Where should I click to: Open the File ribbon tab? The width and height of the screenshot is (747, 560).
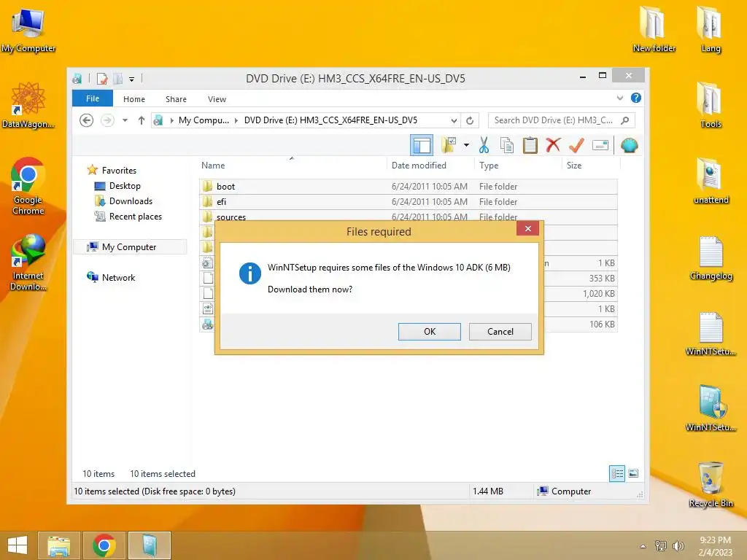(93, 98)
